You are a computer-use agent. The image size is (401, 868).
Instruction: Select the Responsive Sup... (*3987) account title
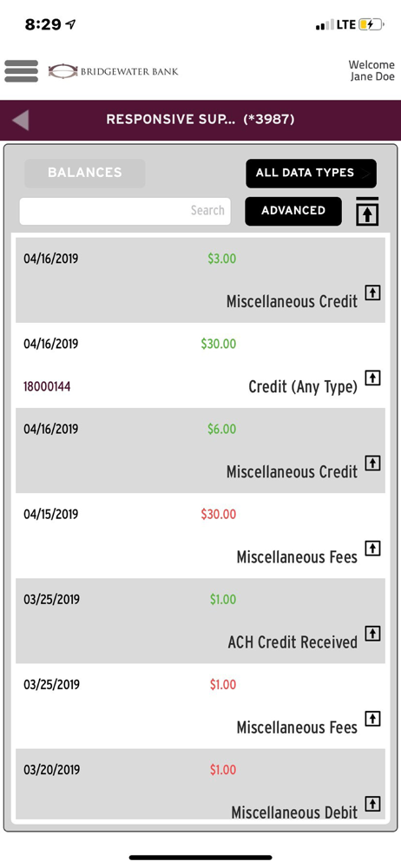(200, 120)
